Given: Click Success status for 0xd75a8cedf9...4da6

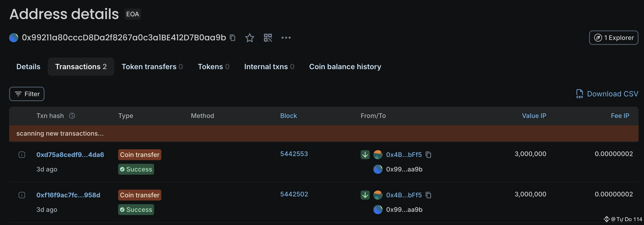Looking at the screenshot, I should click(x=136, y=169).
